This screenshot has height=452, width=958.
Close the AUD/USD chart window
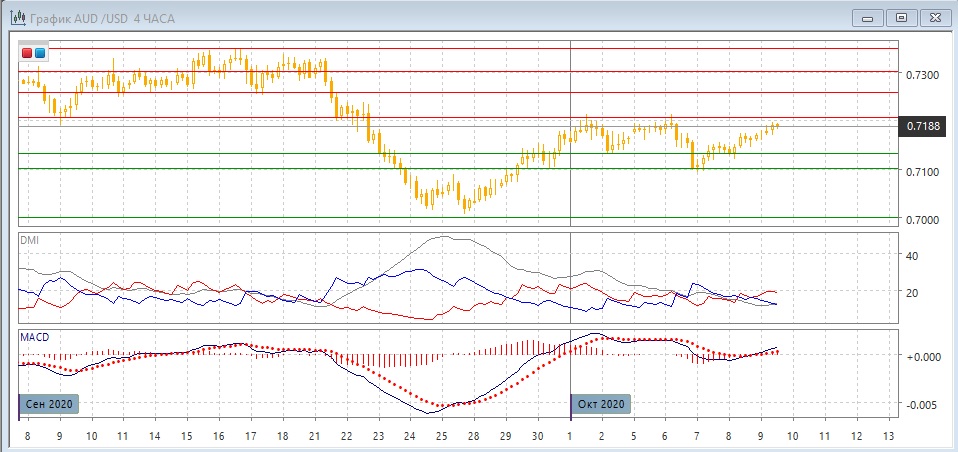point(934,17)
